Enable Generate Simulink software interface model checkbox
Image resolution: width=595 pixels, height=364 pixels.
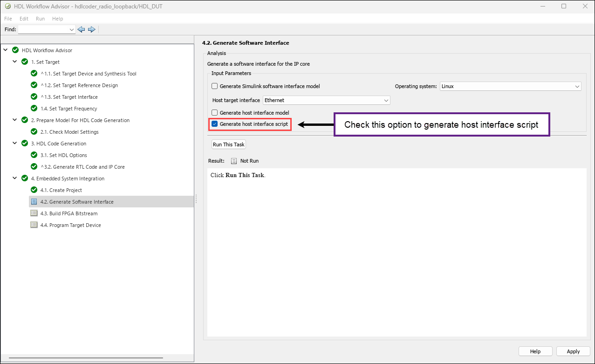[x=215, y=86]
